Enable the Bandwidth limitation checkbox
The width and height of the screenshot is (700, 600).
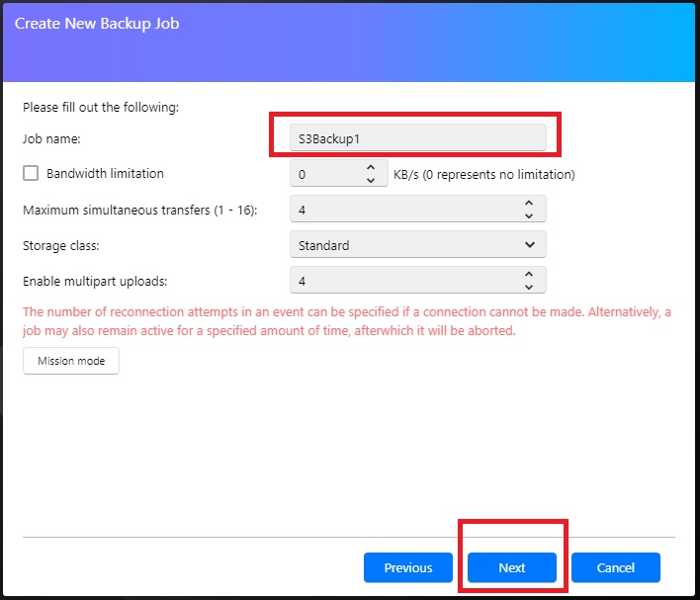(x=31, y=173)
